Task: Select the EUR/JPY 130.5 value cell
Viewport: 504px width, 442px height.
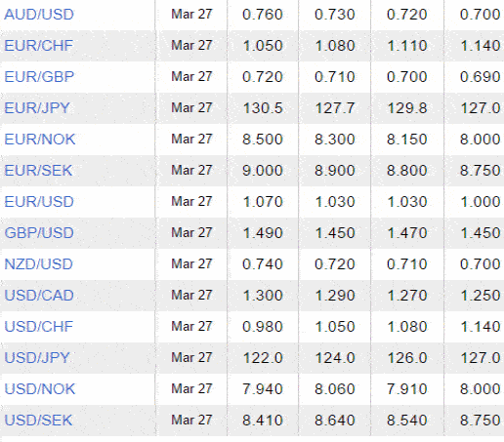Action: tap(263, 108)
